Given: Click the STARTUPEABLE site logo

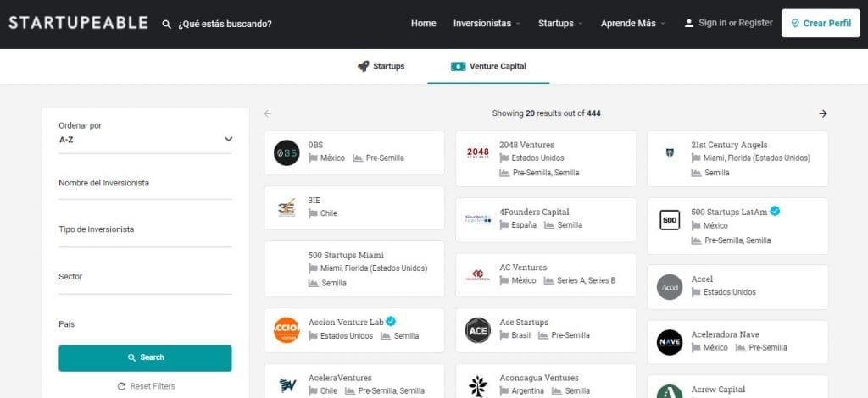Looking at the screenshot, I should 78,23.
